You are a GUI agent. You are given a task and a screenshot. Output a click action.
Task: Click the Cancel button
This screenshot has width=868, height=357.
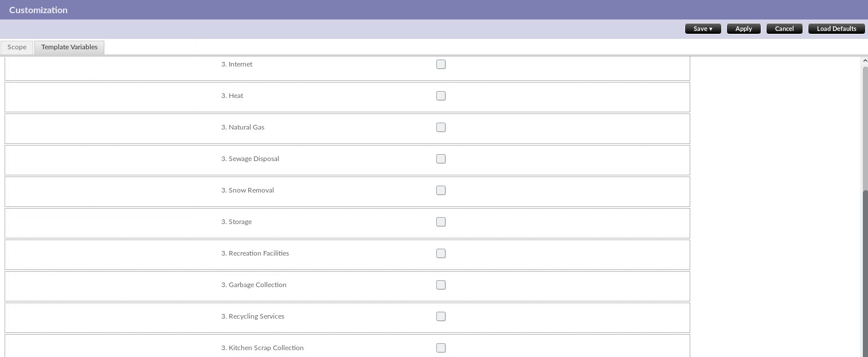click(x=784, y=29)
